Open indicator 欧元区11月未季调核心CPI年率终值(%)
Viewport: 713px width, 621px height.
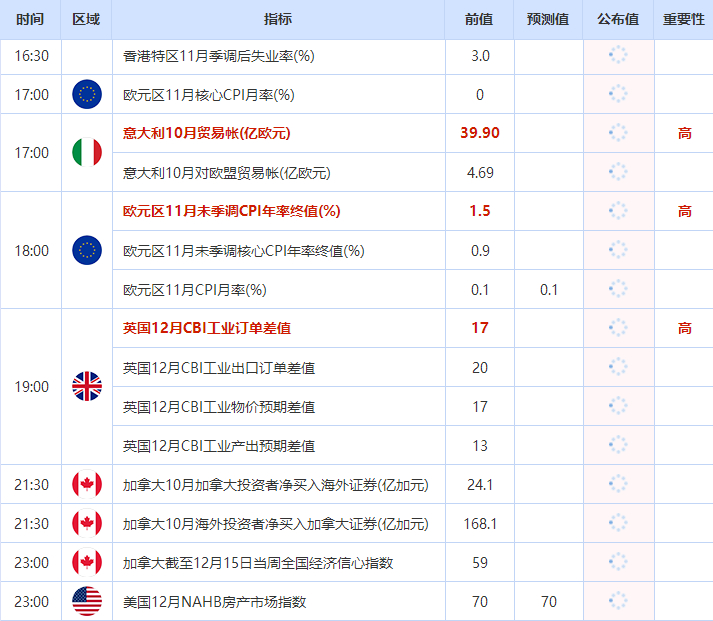click(x=244, y=251)
